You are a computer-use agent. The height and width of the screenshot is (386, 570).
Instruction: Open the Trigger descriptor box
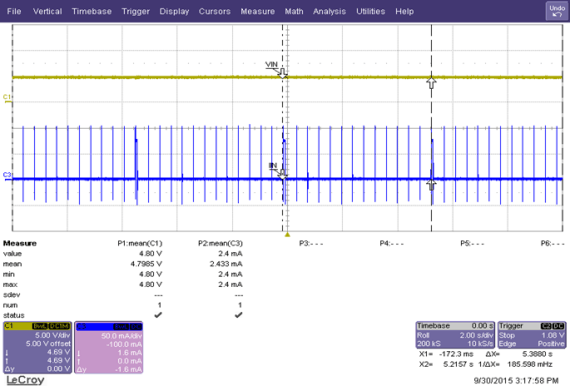coord(532,334)
